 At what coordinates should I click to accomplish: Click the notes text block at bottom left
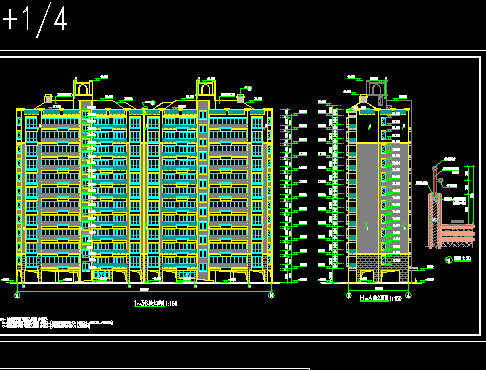coord(57,323)
